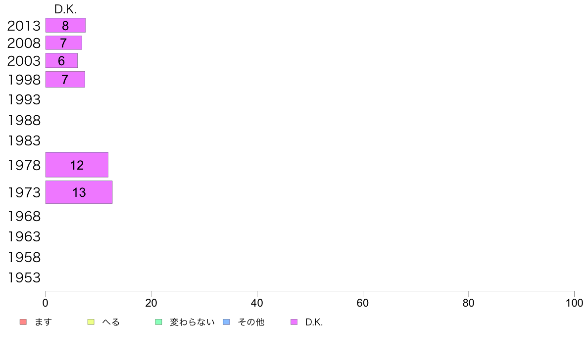Select the 2003 bar showing 6
Viewport: 588px width, 364px height.
point(61,60)
